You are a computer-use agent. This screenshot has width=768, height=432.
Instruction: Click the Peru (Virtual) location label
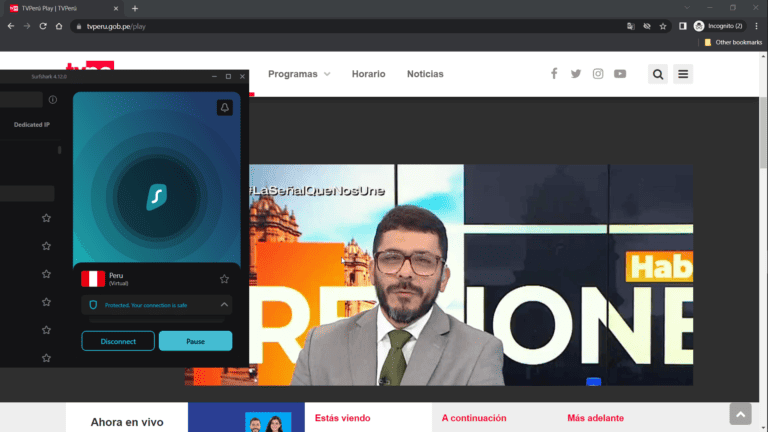(118, 279)
